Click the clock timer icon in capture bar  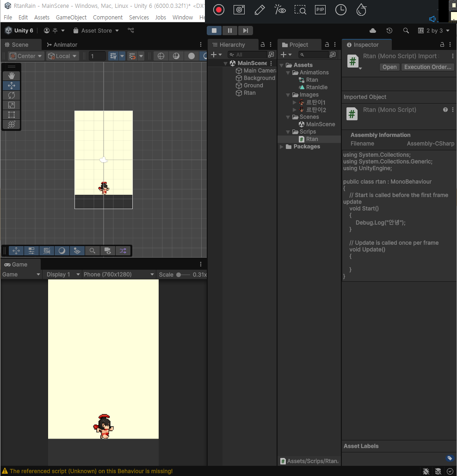tap(341, 10)
